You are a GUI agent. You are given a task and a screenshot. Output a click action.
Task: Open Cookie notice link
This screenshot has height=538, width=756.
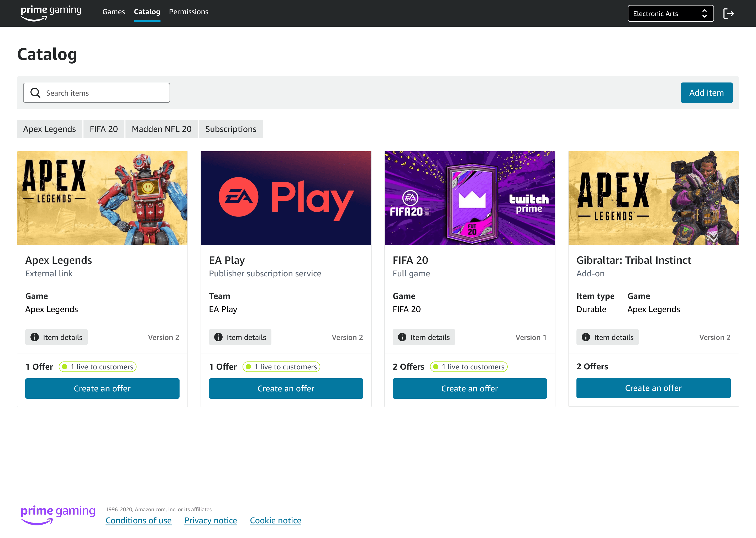[x=275, y=520]
